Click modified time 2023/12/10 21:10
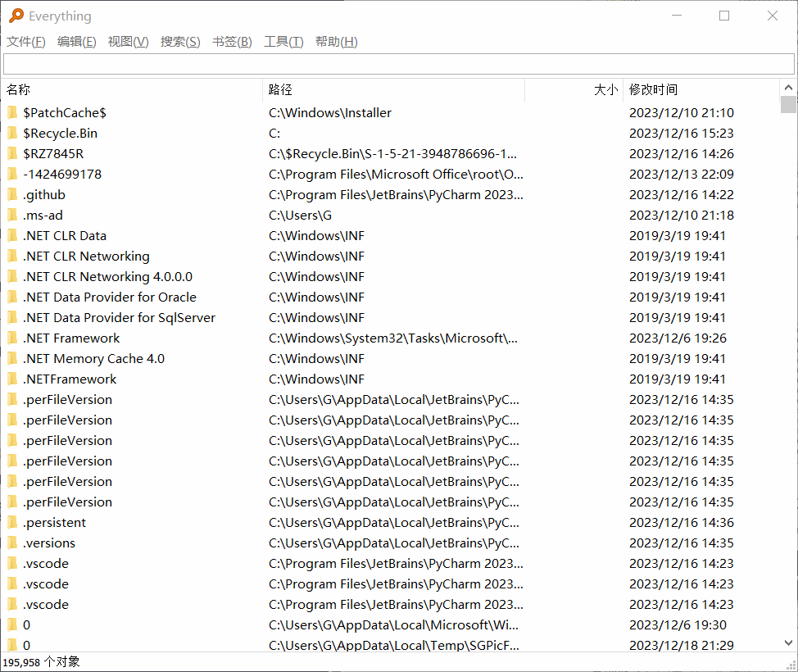 click(682, 112)
